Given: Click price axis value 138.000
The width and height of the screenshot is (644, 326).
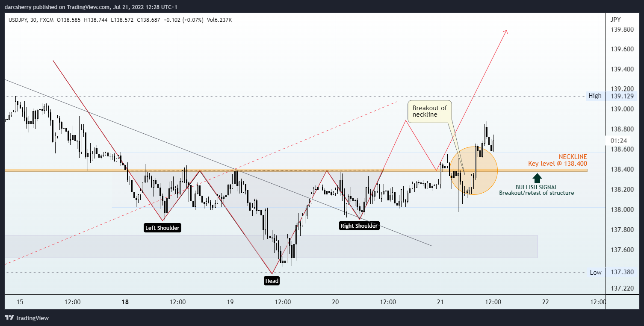Looking at the screenshot, I should tap(622, 209).
